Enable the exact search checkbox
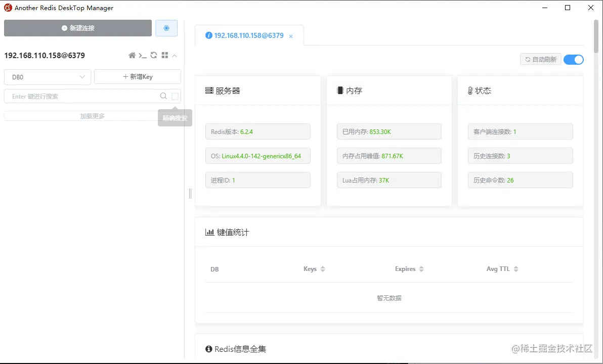The image size is (603, 364). click(x=175, y=97)
